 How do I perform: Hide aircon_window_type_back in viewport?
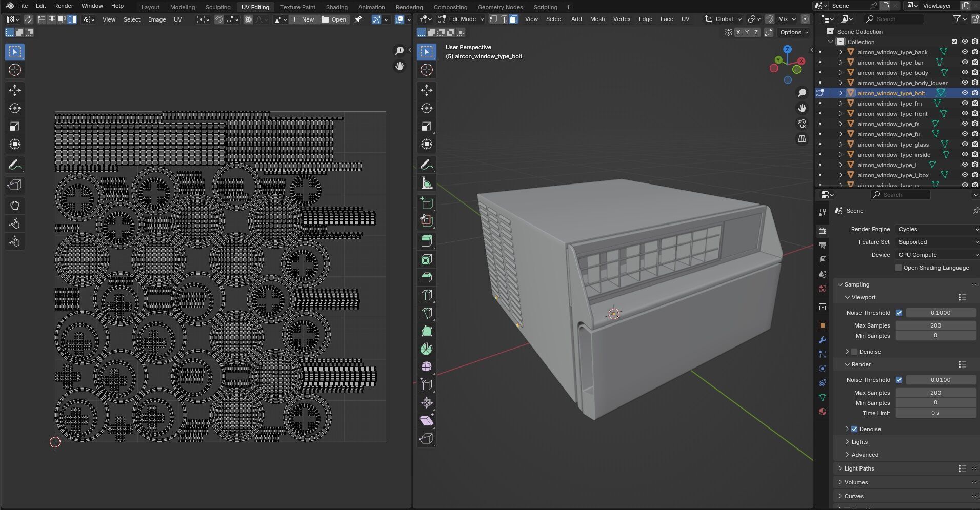[965, 52]
